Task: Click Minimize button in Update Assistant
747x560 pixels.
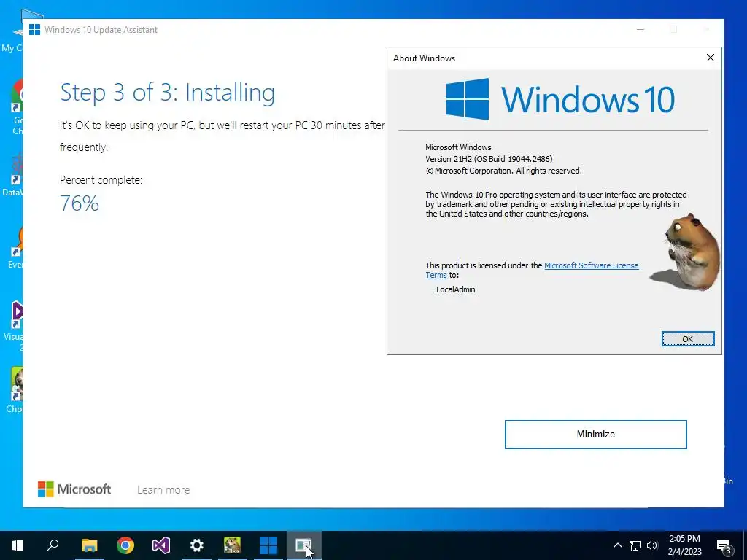Action: click(595, 435)
